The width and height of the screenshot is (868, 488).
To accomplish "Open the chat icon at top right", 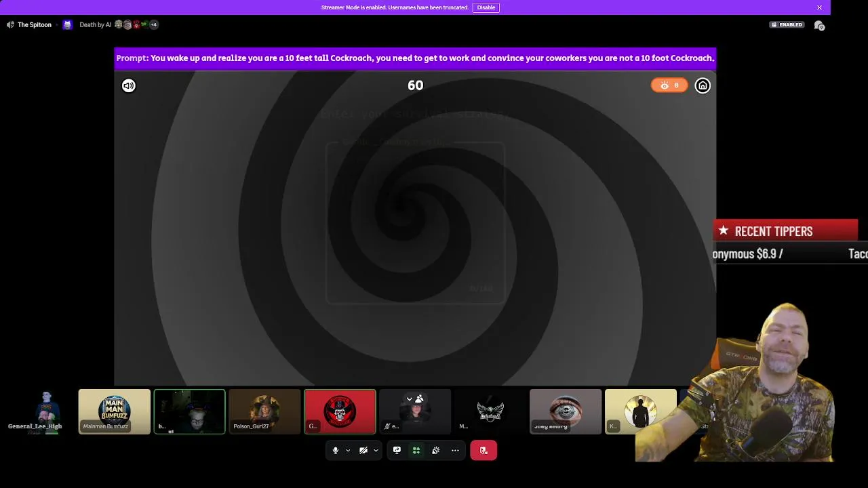I will 819,26.
